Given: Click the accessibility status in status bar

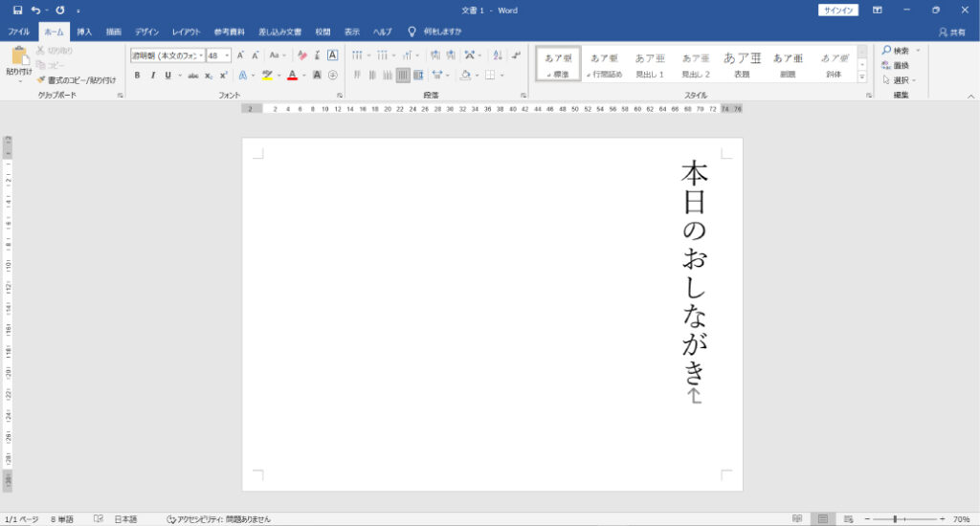Looking at the screenshot, I should click(x=219, y=519).
